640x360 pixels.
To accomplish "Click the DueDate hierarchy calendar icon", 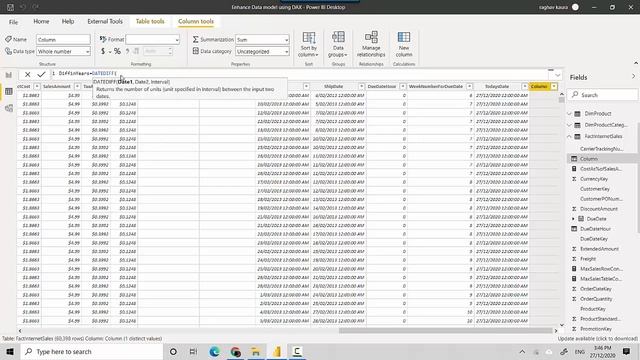I will click(x=581, y=219).
